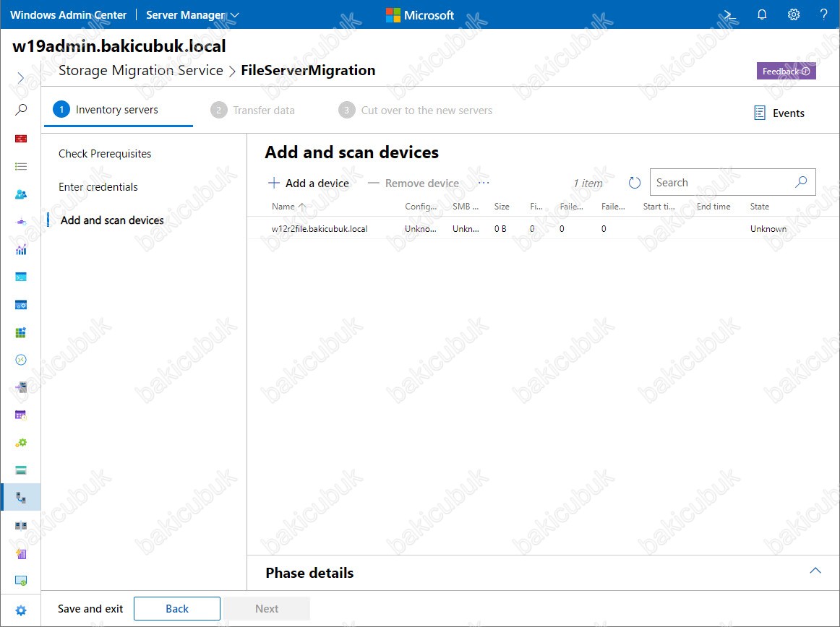Open the Local users and groups icon
Screen dimensions: 840x627
point(20,194)
